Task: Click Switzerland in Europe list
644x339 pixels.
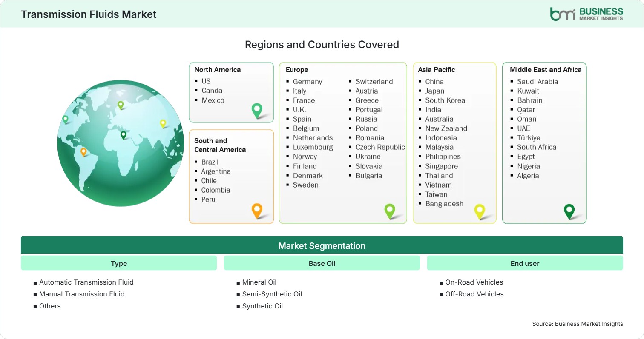Action: click(374, 82)
